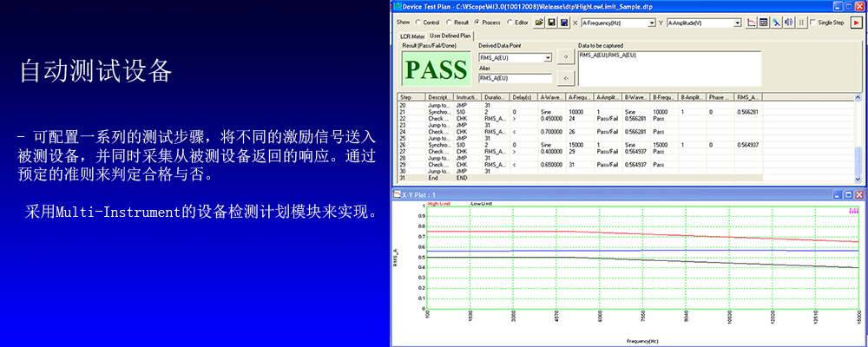Click the Step column header
Image resolution: width=868 pixels, height=347 pixels.
[x=411, y=97]
